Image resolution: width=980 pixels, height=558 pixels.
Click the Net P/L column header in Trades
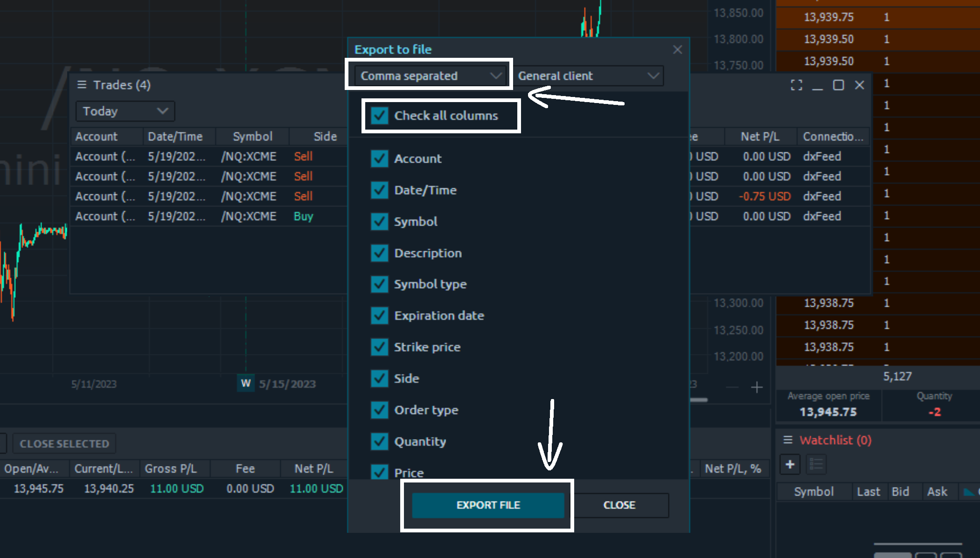760,137
